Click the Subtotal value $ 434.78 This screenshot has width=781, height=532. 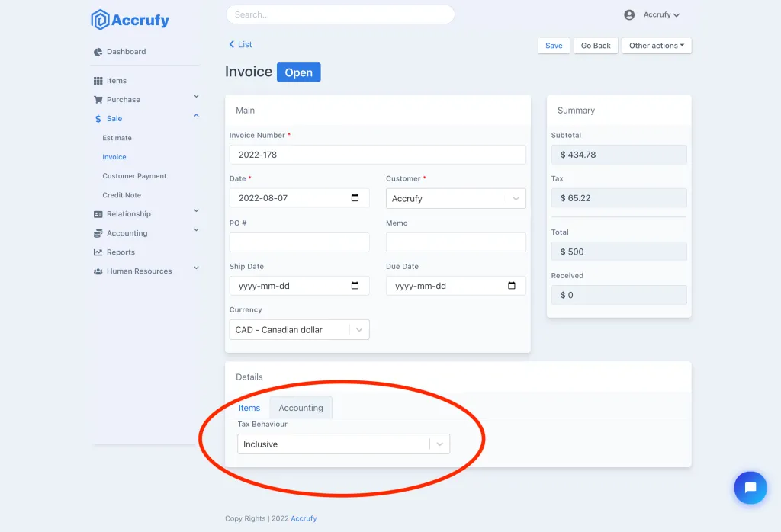[619, 155]
